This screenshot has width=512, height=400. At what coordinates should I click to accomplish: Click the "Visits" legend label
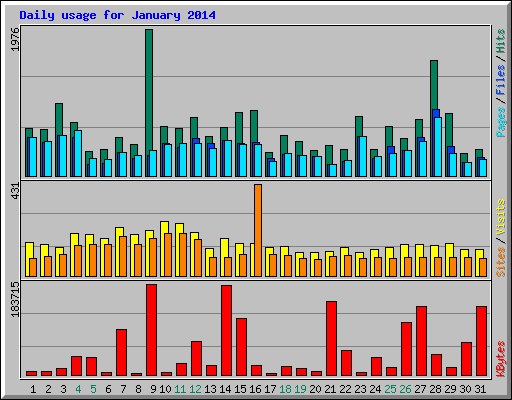pos(501,217)
